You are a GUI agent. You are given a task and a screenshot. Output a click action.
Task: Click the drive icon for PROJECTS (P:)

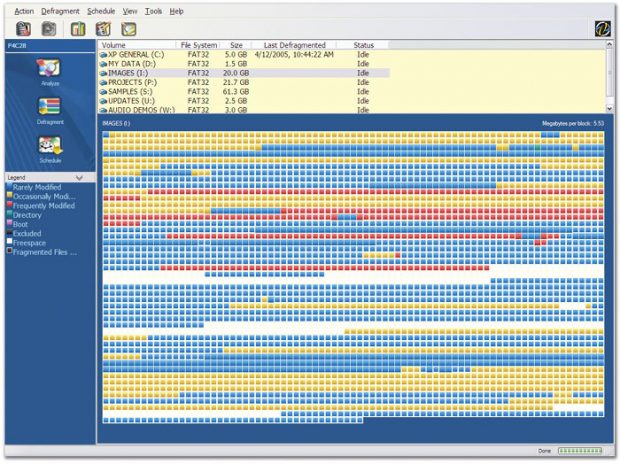pos(103,83)
